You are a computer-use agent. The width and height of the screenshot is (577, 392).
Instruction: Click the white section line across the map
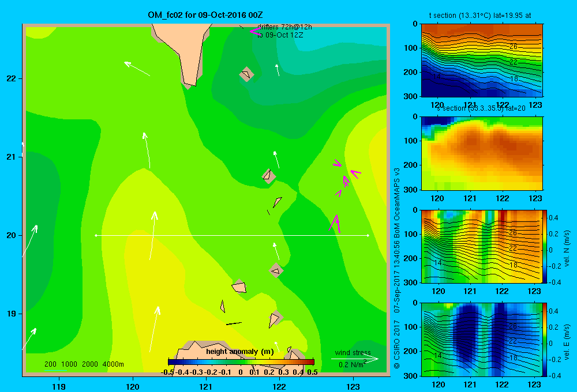click(232, 235)
